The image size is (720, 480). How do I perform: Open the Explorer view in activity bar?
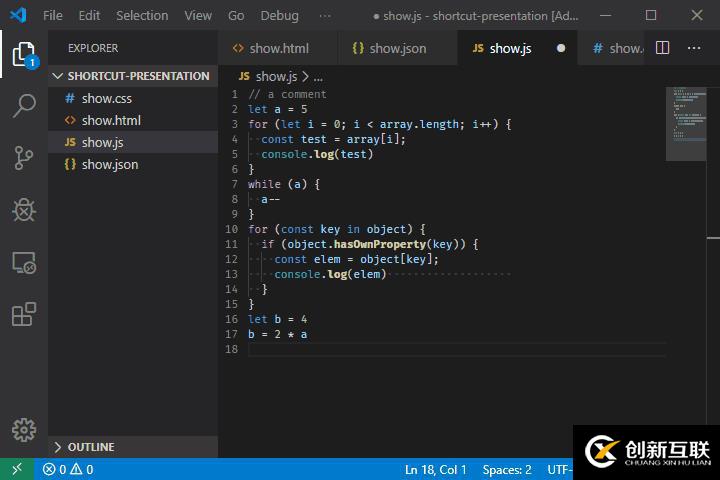24,54
